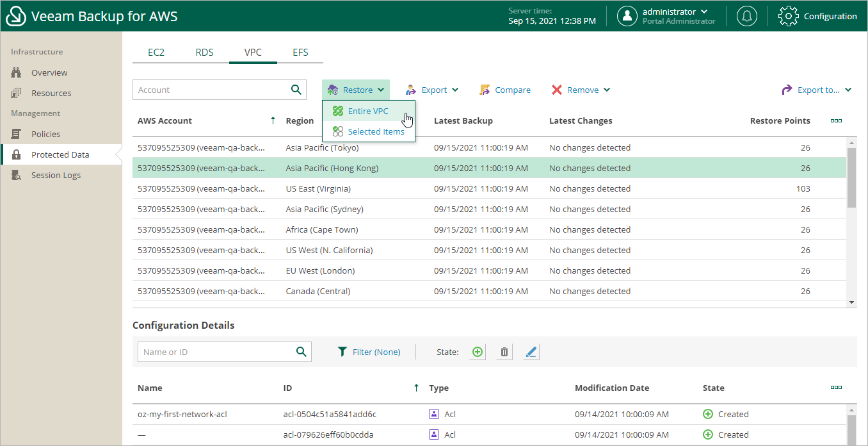
Task: Click the trash delete state icon
Action: tap(504, 352)
